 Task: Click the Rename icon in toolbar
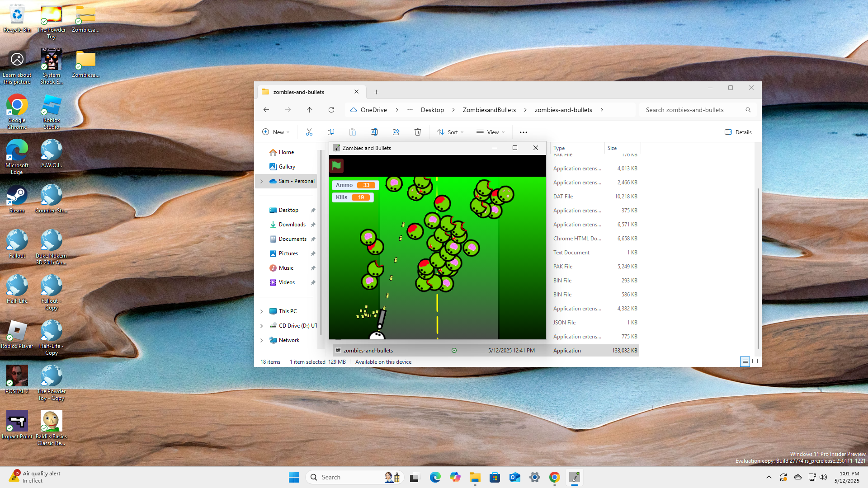pyautogui.click(x=374, y=132)
